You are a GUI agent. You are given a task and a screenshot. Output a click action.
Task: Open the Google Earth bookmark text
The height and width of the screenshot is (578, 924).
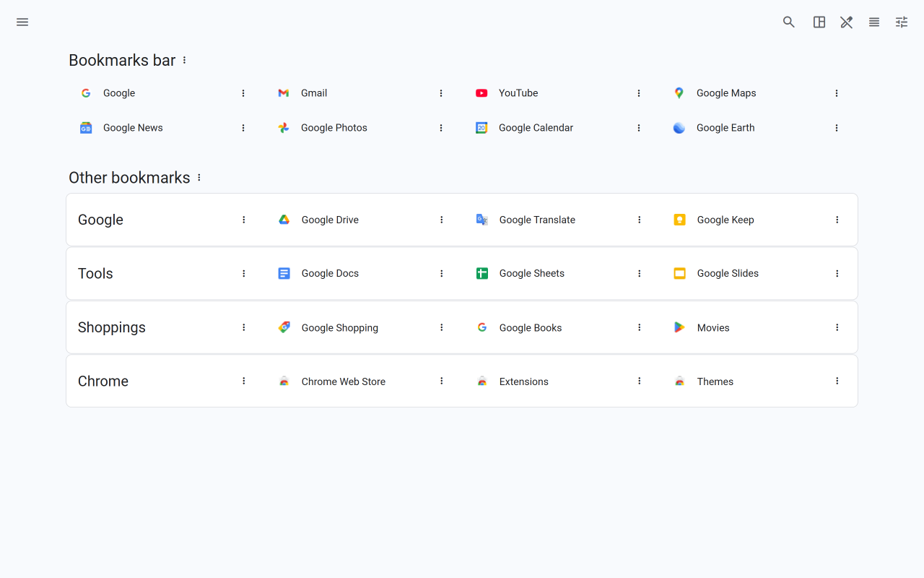click(725, 128)
